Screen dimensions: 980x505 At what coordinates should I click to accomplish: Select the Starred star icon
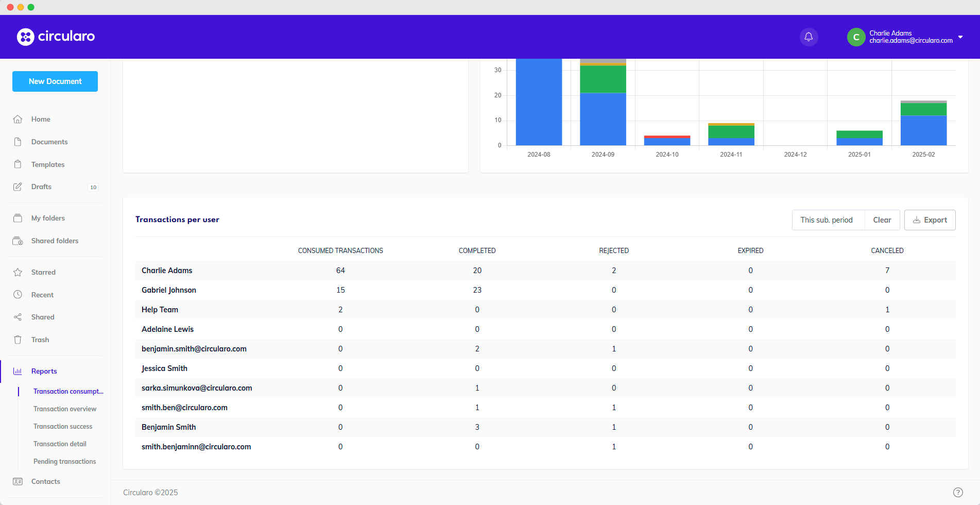tap(18, 272)
